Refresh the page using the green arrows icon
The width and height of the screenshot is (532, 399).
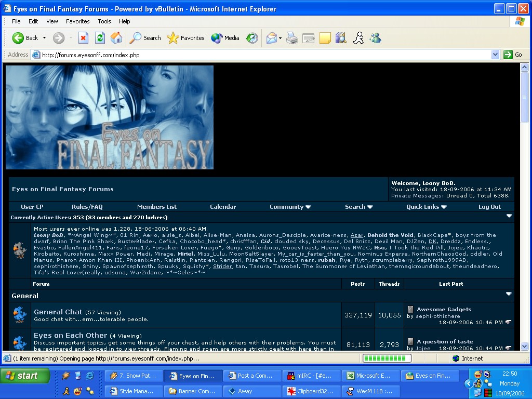(x=100, y=38)
